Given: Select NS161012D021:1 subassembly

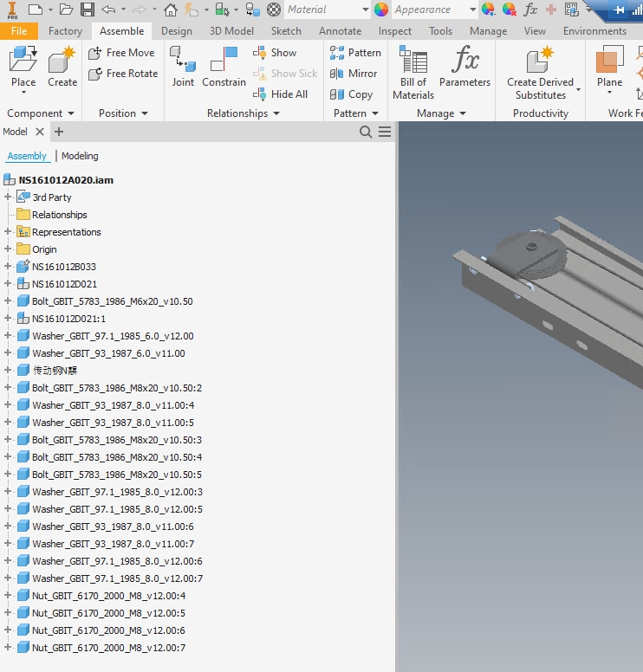Looking at the screenshot, I should tap(68, 319).
